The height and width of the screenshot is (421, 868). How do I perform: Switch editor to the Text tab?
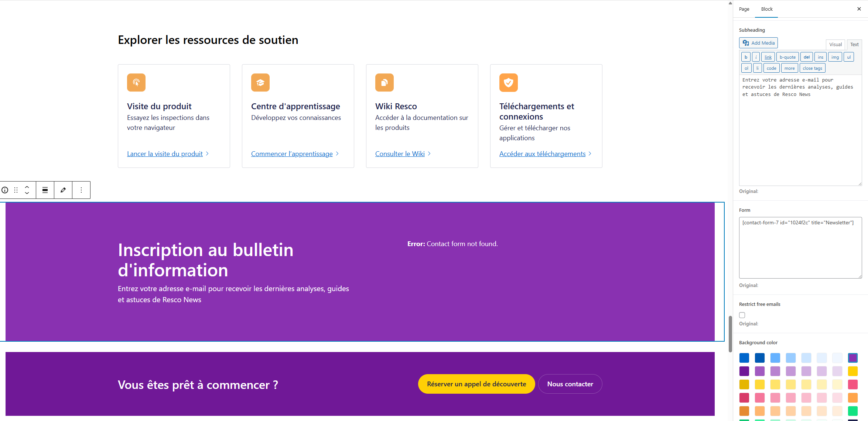click(x=854, y=44)
